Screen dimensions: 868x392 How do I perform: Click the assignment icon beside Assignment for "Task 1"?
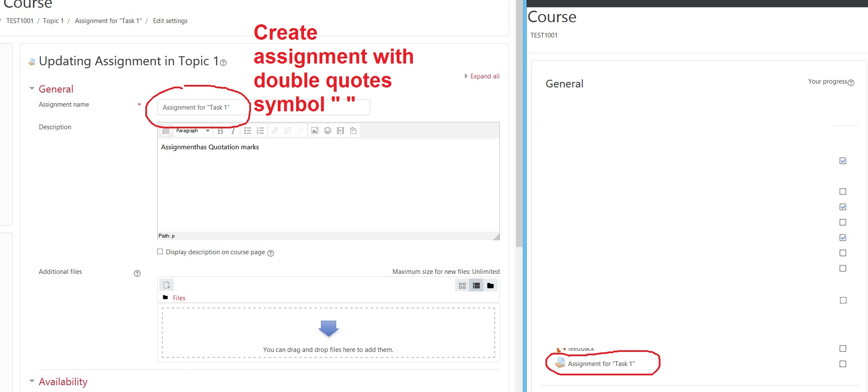pos(560,363)
